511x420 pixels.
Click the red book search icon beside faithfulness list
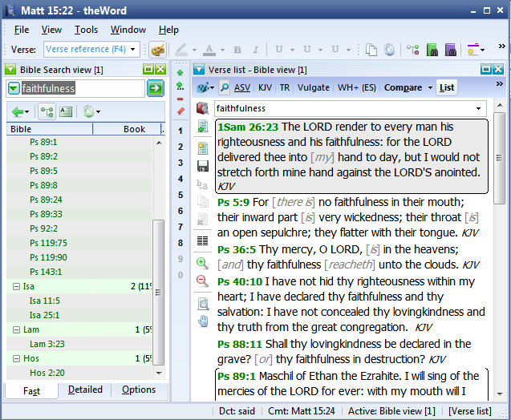202,108
